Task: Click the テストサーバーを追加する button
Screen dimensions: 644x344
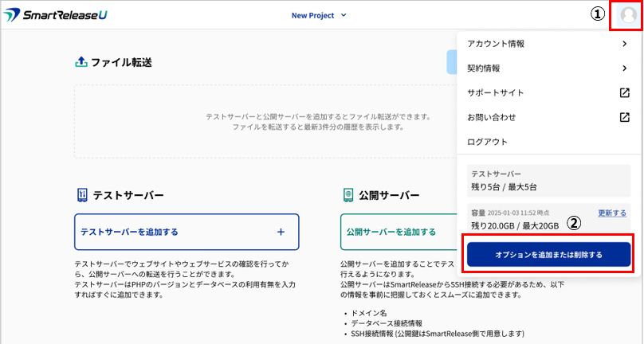Action: click(187, 232)
